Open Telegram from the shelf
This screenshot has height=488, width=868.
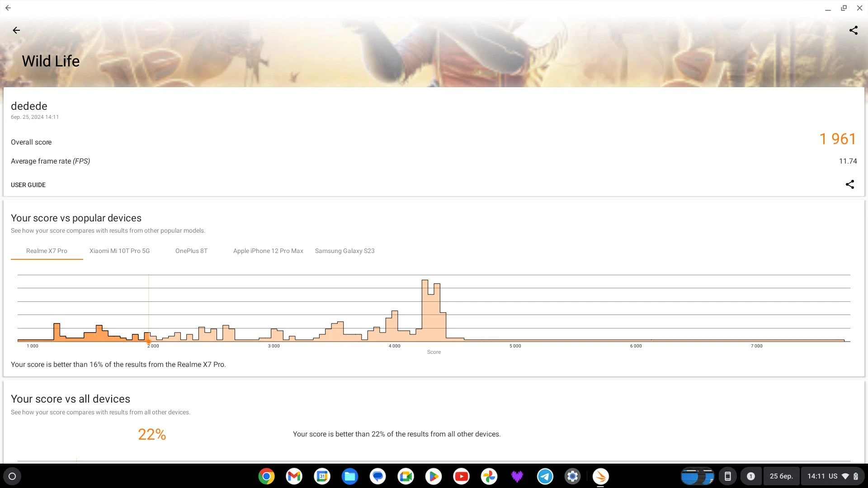pyautogui.click(x=545, y=476)
